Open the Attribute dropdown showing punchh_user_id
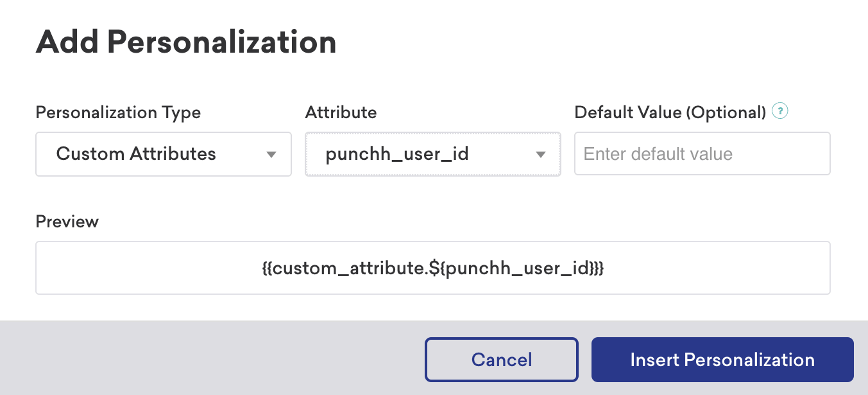This screenshot has width=868, height=395. click(x=432, y=154)
